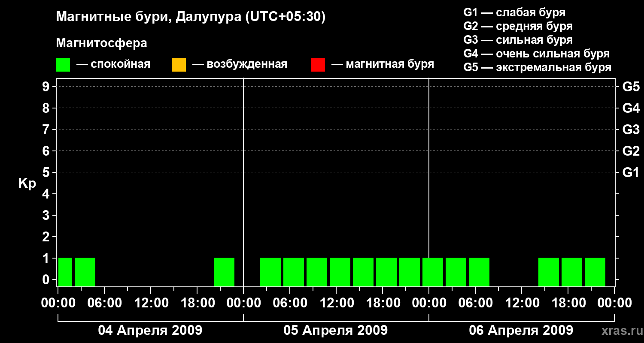Click the '06 Апреля 2009' date label

pyautogui.click(x=521, y=330)
